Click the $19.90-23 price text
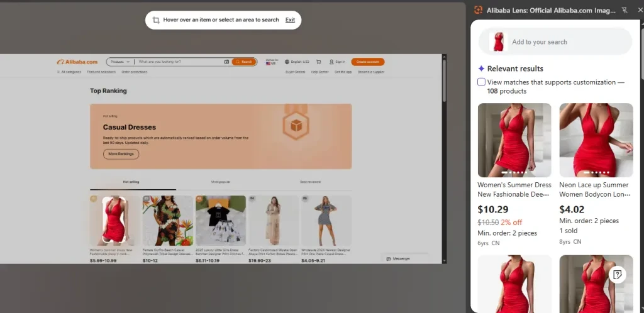The width and height of the screenshot is (644, 313). click(x=258, y=260)
